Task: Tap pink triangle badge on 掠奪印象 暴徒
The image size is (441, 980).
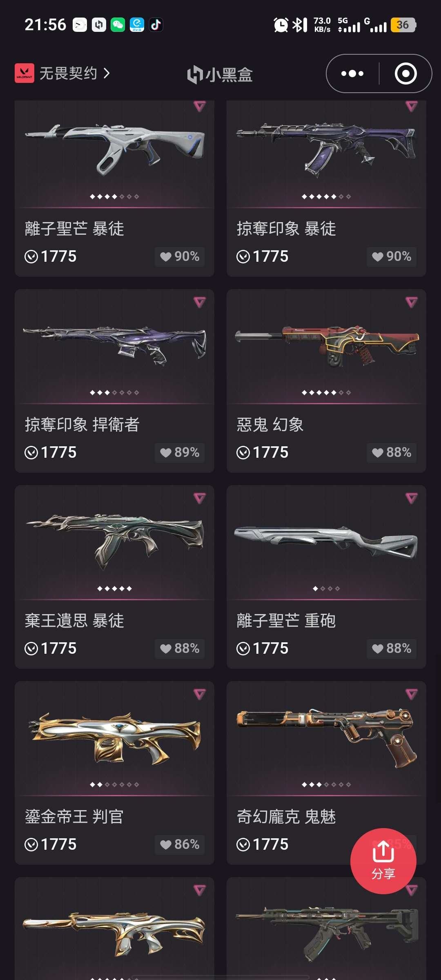Action: click(411, 106)
